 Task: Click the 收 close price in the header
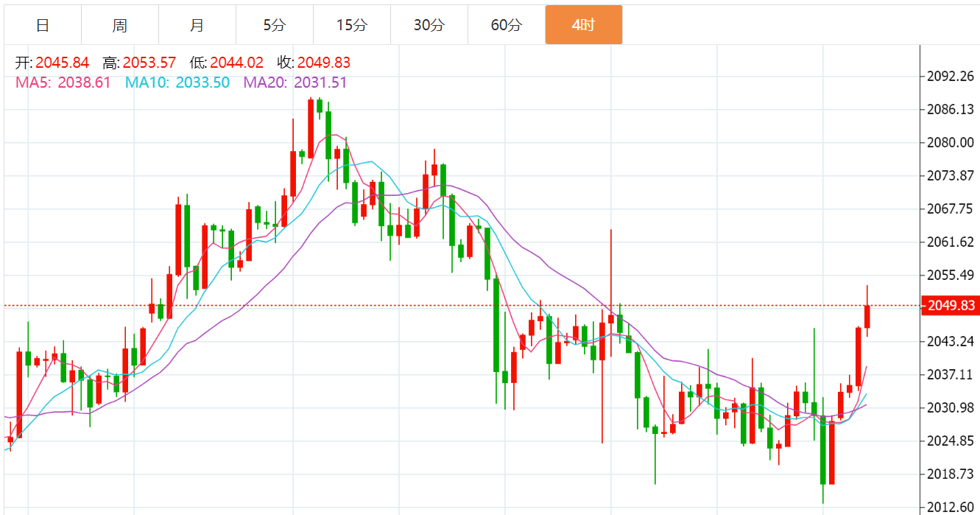pyautogui.click(x=324, y=63)
